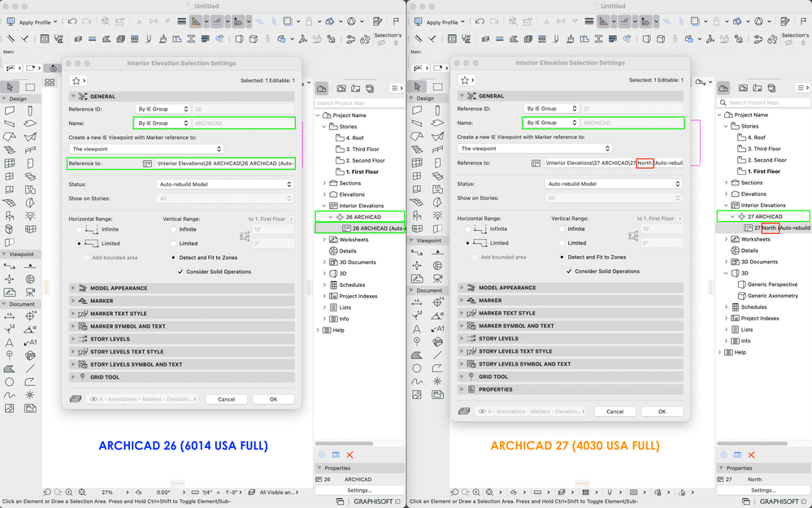Click Cancel in the left ARCHICAD 26 dialog
812x508 pixels.
click(226, 399)
